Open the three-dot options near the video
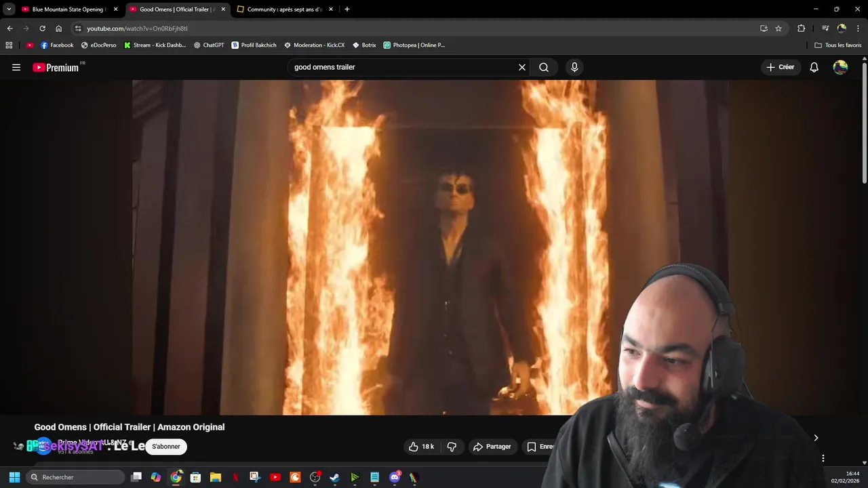 (x=823, y=458)
